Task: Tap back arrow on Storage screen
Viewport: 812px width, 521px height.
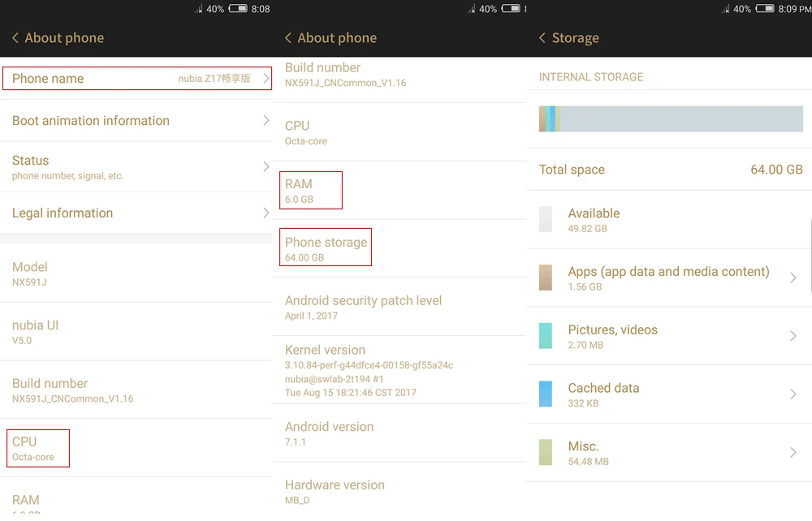Action: [542, 38]
